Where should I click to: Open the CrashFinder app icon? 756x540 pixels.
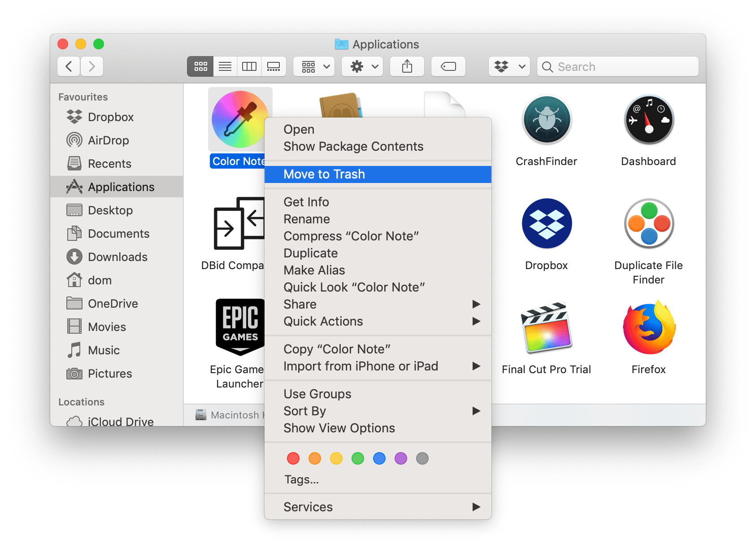pos(546,120)
